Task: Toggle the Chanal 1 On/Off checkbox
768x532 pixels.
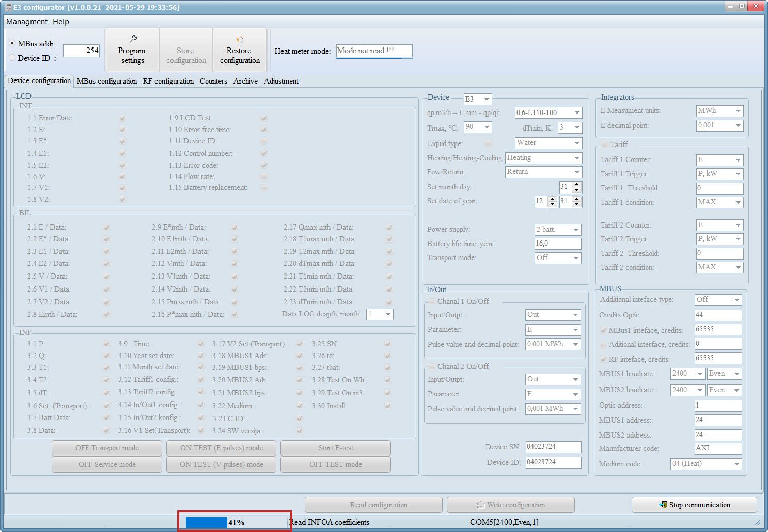Action: coord(432,302)
